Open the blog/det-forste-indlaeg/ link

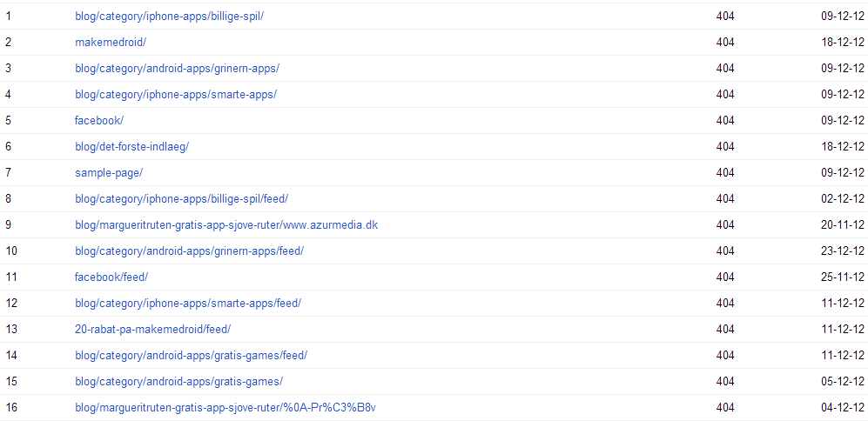coord(131,146)
